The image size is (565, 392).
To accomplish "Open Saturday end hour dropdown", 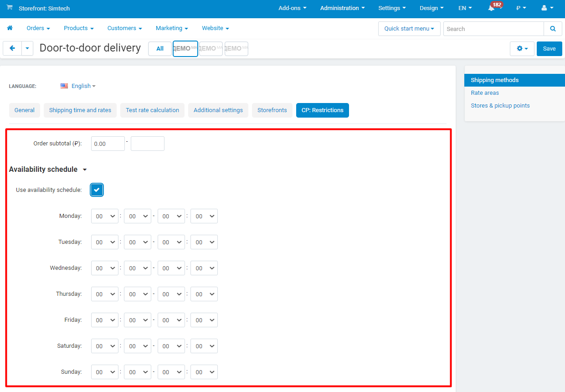I will click(171, 346).
